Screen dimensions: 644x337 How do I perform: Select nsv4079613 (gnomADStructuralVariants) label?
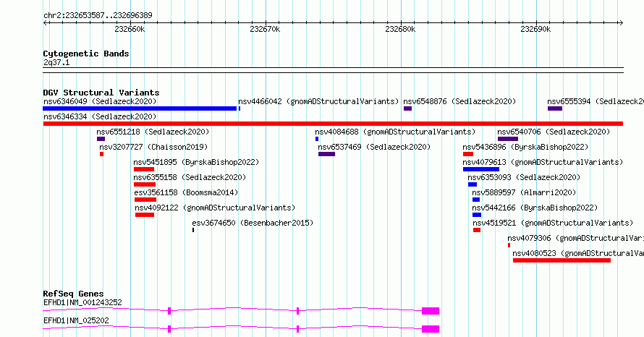point(543,162)
